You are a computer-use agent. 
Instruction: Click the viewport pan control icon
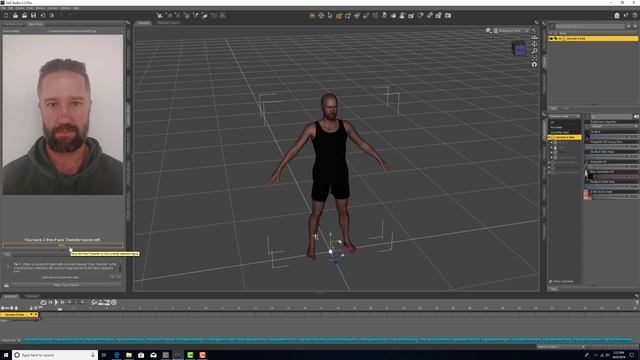pyautogui.click(x=534, y=44)
